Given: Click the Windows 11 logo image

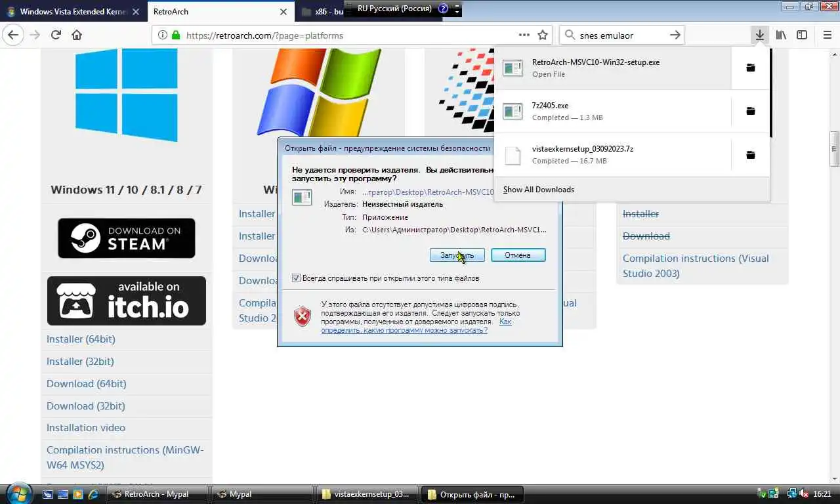Looking at the screenshot, I should pos(126,95).
